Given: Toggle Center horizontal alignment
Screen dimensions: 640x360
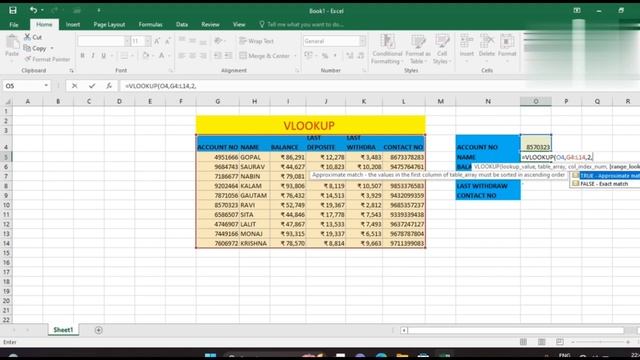Looking at the screenshot, I should point(192,56).
